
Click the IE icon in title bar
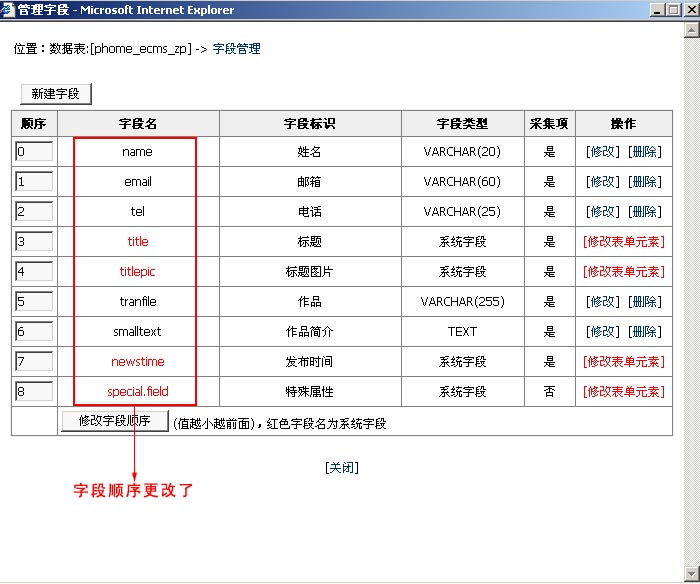(9, 10)
